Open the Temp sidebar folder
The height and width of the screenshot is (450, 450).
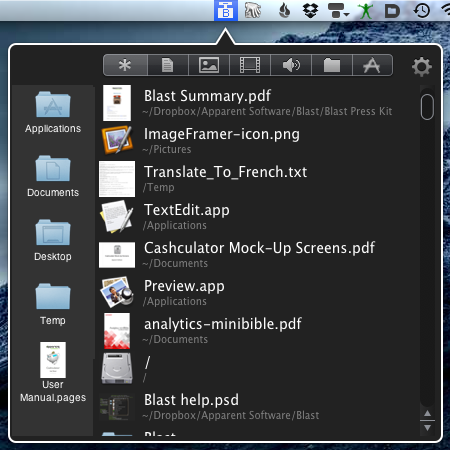[x=53, y=305]
